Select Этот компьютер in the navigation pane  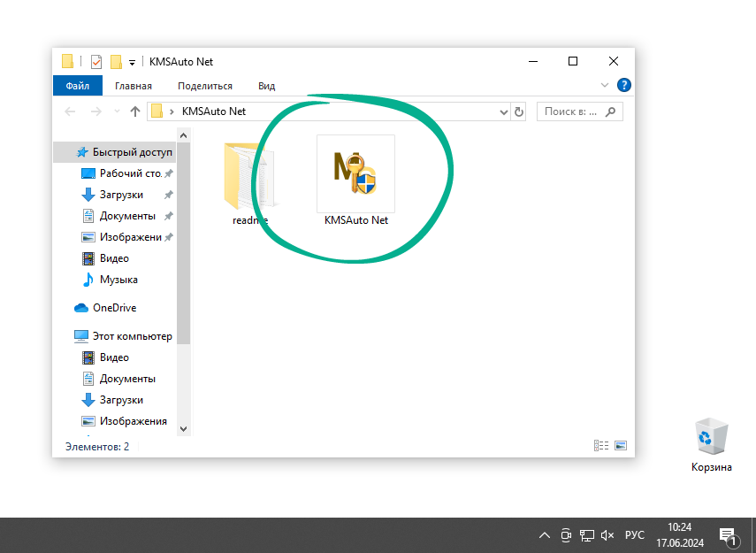124,336
